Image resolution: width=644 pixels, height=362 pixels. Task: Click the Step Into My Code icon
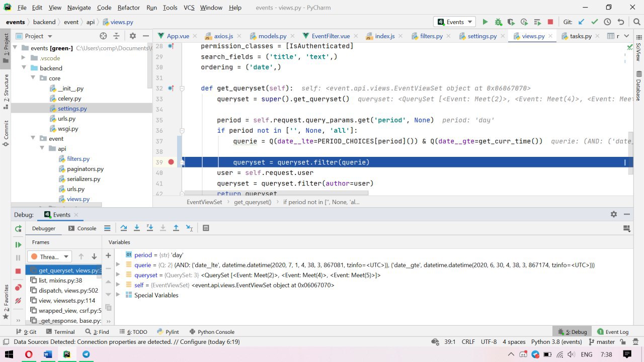pos(150,228)
